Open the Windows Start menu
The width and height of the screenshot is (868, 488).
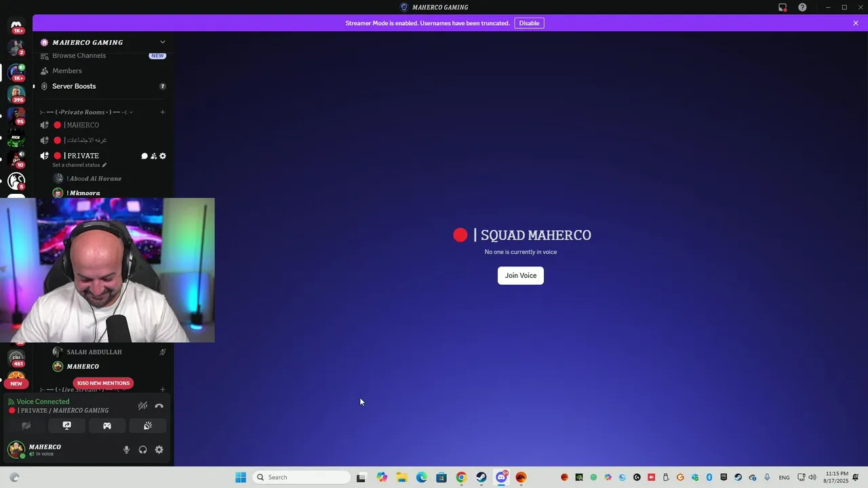[x=241, y=477]
